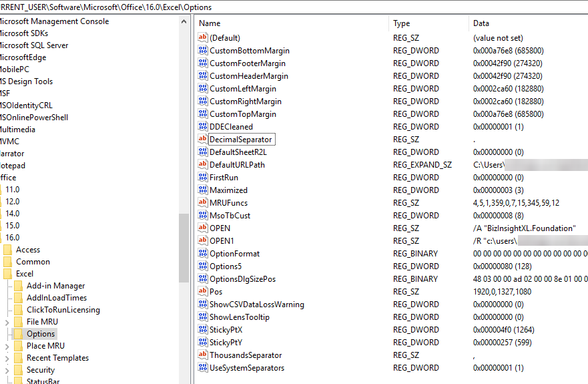This screenshot has width=588, height=384.
Task: Select the ClickToRunLicensing key
Action: 63,310
